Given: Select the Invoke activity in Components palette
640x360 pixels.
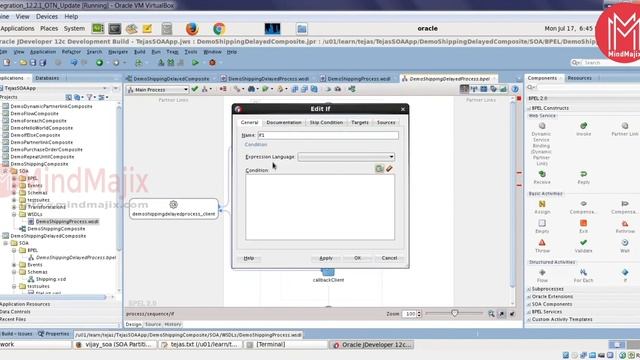Looking at the screenshot, I should point(583,126).
